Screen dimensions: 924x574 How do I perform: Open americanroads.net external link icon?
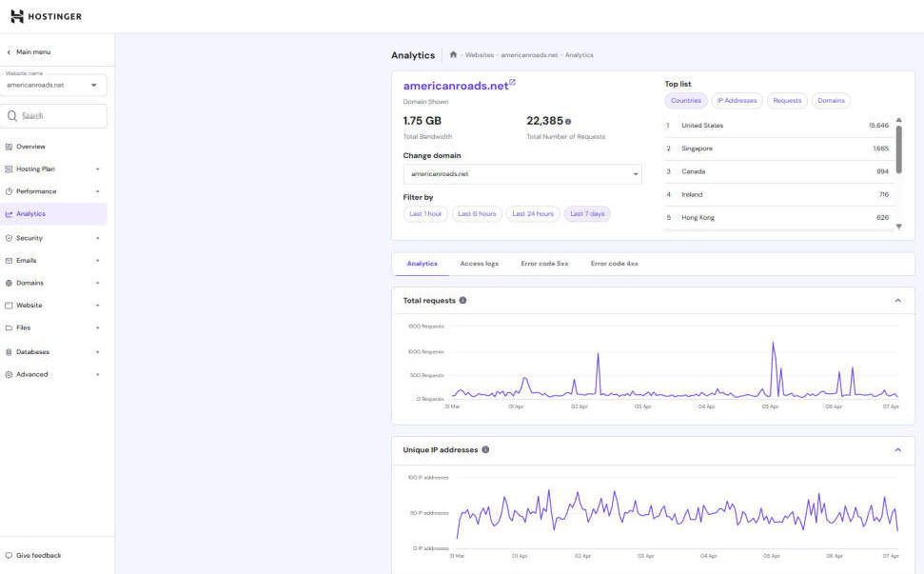(x=512, y=83)
